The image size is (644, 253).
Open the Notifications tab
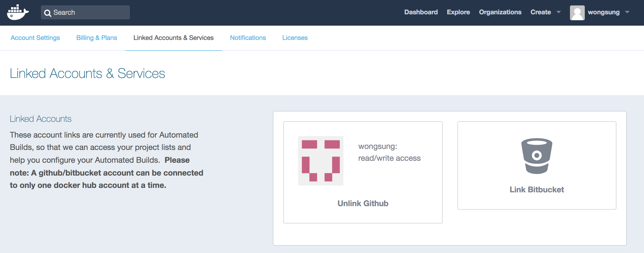click(x=248, y=38)
